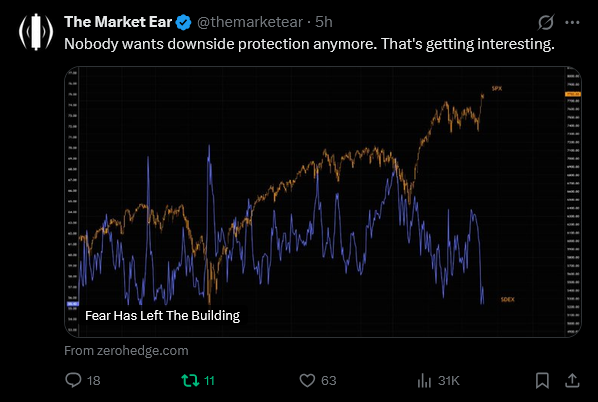Toggle the green repost button
The height and width of the screenshot is (402, 598).
pos(190,380)
